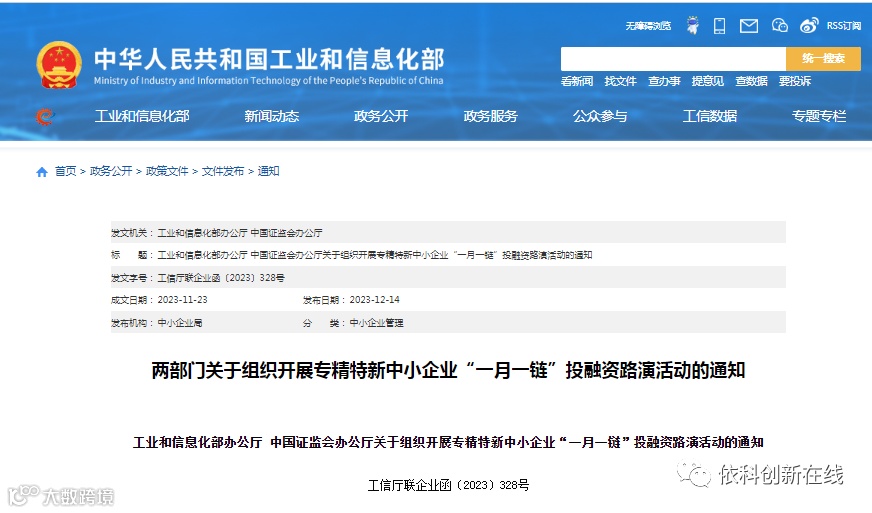Image resolution: width=872 pixels, height=513 pixels.
Task: Go to 政策文件 in breadcrumb
Action: [x=167, y=171]
